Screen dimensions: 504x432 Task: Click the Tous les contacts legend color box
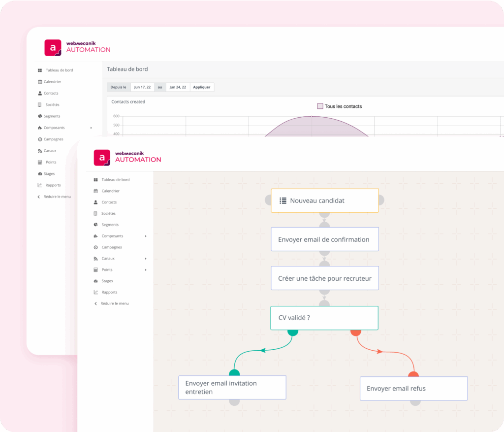click(320, 106)
